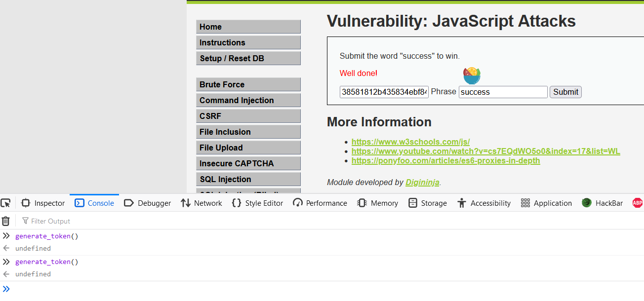Click the colorful bowl logo icon
Image resolution: width=644 pixels, height=301 pixels.
coord(472,75)
